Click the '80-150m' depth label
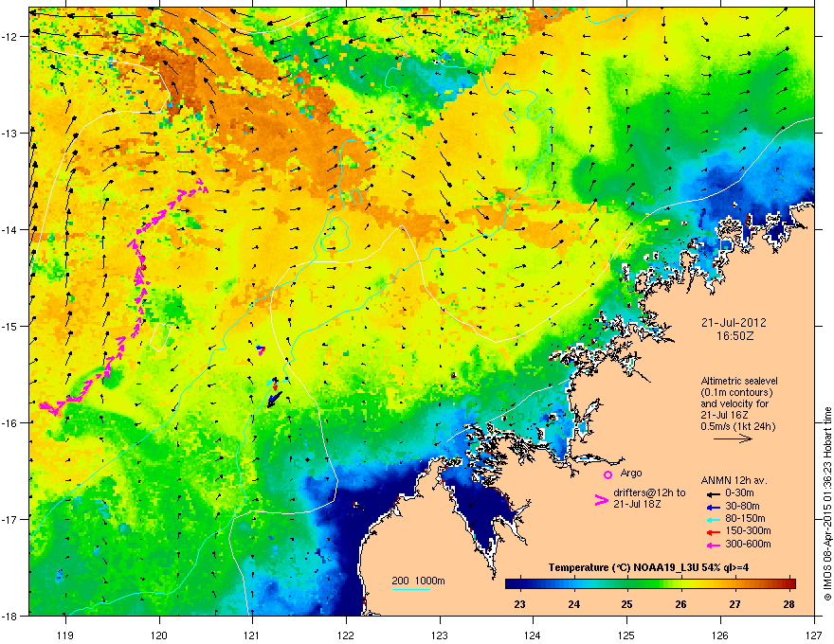Screen dimensions: 834x644 (745, 518)
